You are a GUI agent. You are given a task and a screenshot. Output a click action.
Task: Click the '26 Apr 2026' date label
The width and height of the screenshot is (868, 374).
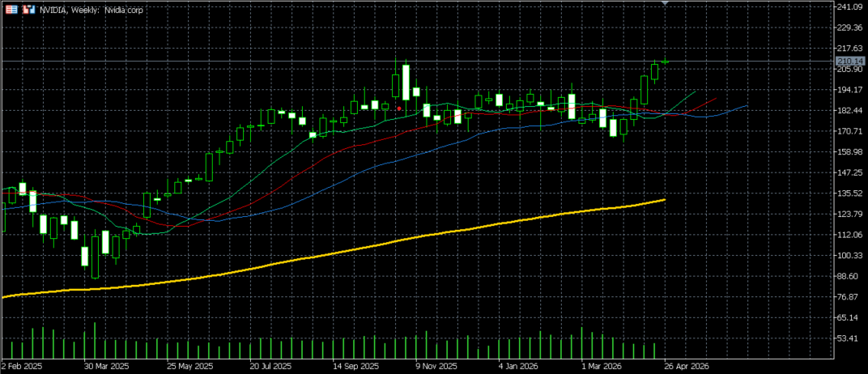click(687, 366)
